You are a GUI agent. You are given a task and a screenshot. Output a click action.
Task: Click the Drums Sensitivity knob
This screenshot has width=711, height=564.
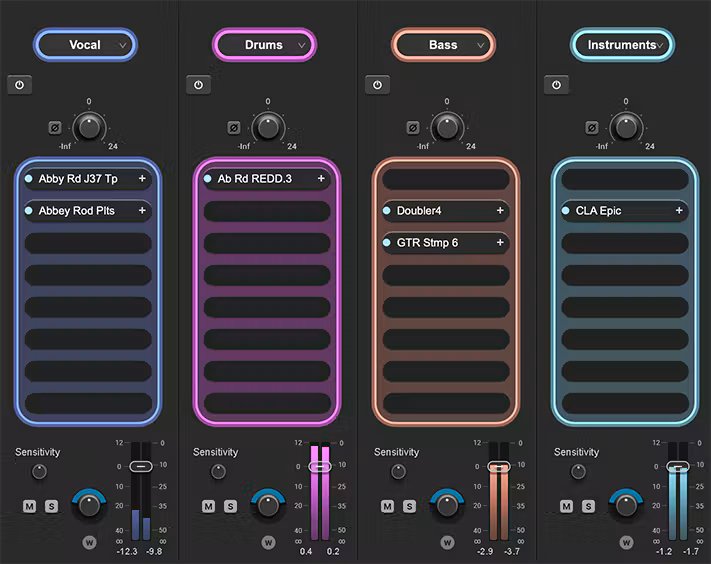[x=219, y=472]
